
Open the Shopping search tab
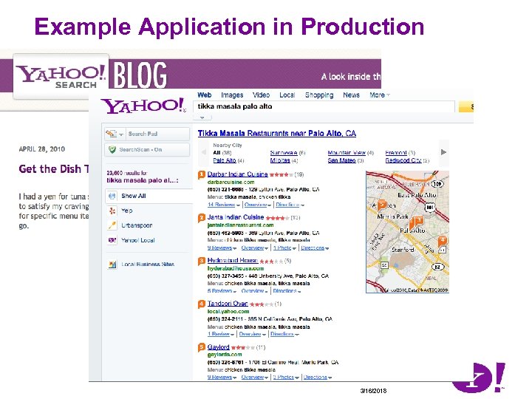(x=319, y=95)
